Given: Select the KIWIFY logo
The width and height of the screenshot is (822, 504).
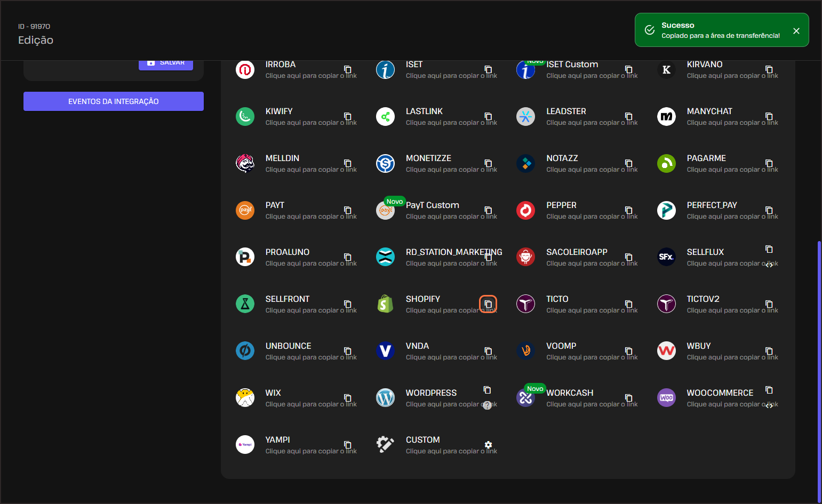Looking at the screenshot, I should 245,116.
